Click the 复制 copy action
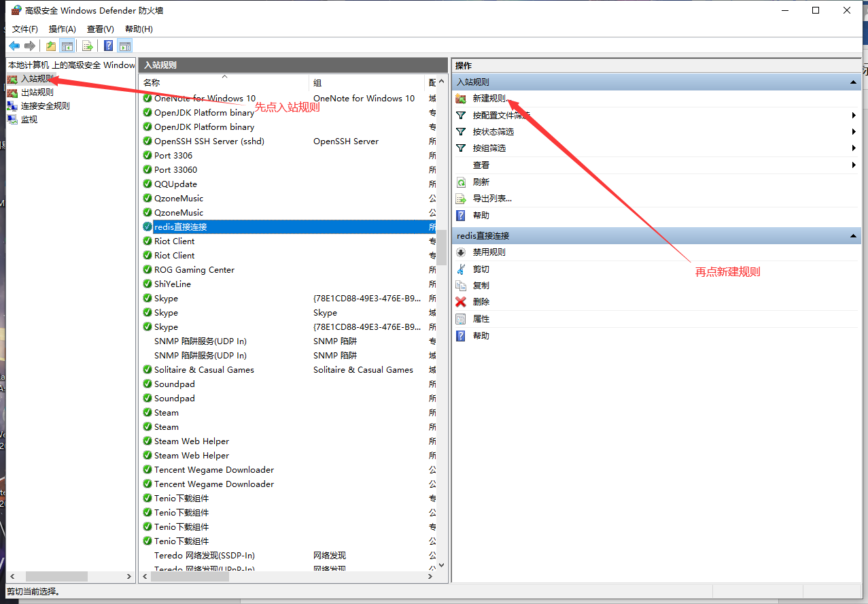Screen dimensions: 868x604 coord(481,286)
